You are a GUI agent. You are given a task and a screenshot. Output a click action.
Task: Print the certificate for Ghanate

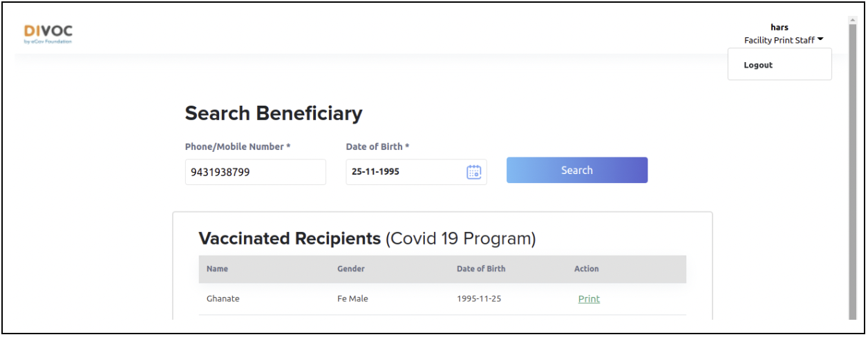589,299
